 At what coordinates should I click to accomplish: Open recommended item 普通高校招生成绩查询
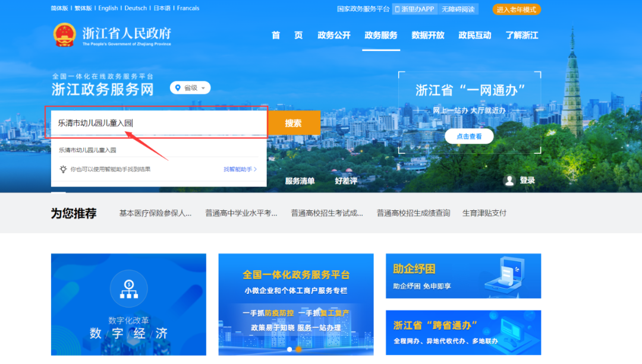click(413, 213)
